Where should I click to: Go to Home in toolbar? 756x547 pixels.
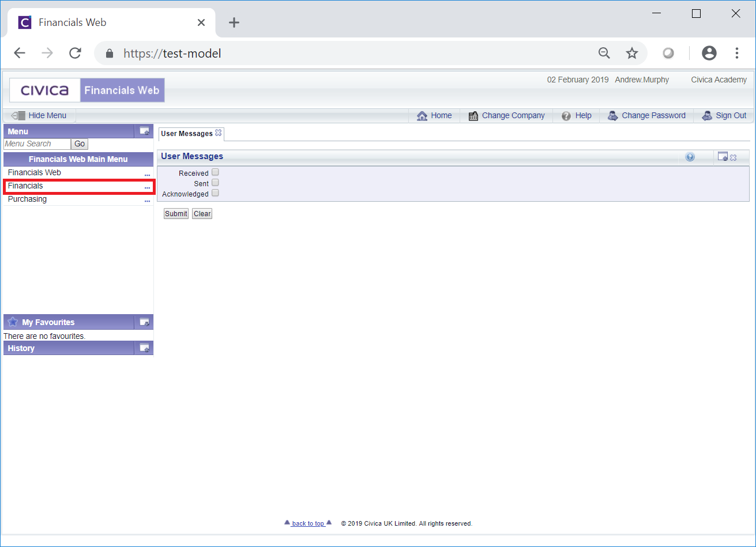click(434, 115)
